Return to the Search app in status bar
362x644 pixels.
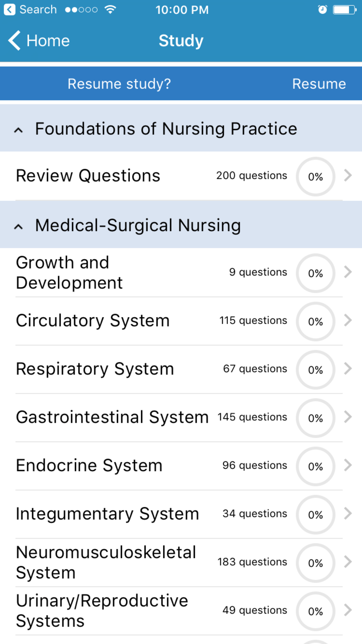(30, 10)
